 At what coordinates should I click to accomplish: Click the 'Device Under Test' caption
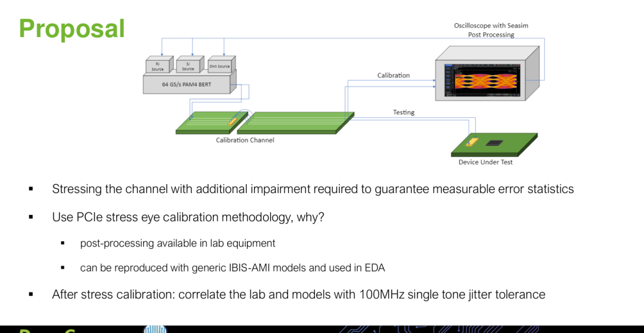point(485,162)
